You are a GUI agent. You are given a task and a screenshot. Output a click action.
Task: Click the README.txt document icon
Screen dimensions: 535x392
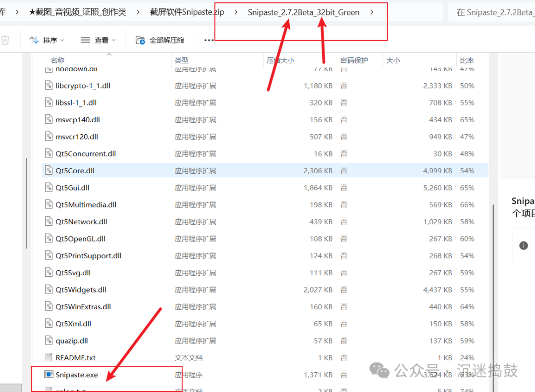[x=49, y=357]
